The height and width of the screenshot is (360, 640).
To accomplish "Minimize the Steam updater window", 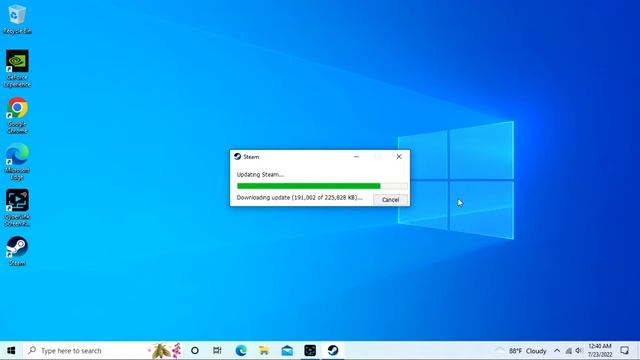I will pyautogui.click(x=356, y=157).
